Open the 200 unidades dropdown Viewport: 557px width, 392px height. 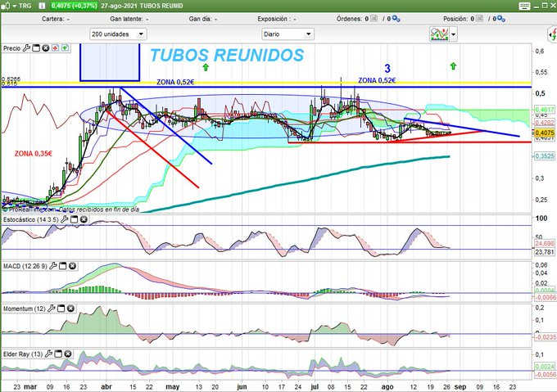[118, 34]
